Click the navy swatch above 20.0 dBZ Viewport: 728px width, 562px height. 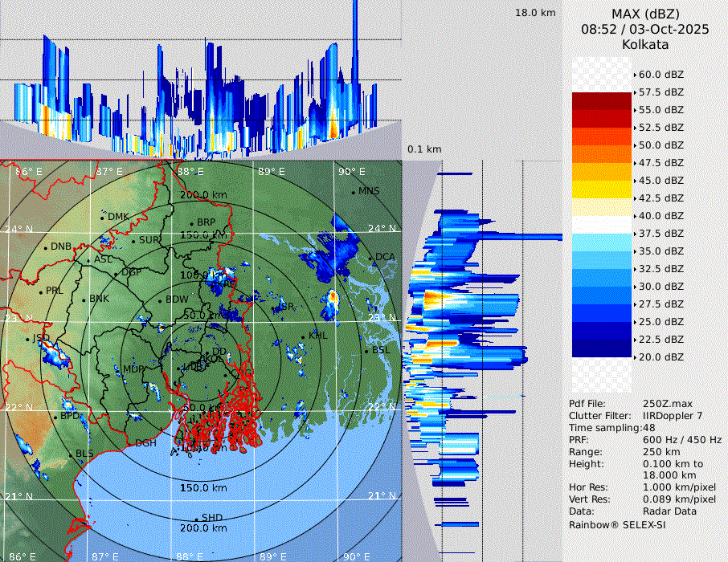click(x=602, y=348)
